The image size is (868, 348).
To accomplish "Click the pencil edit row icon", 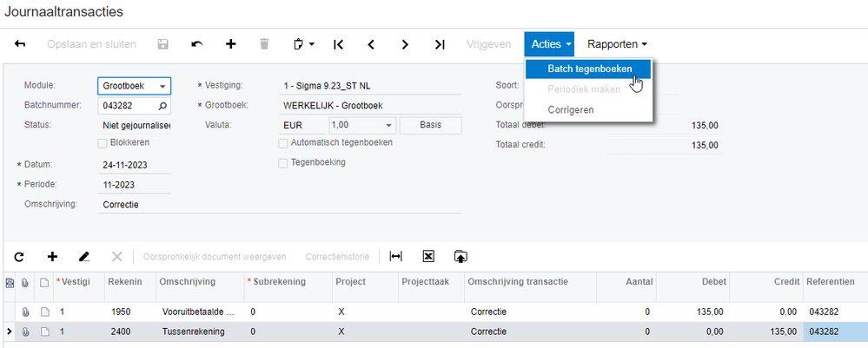I will point(84,257).
